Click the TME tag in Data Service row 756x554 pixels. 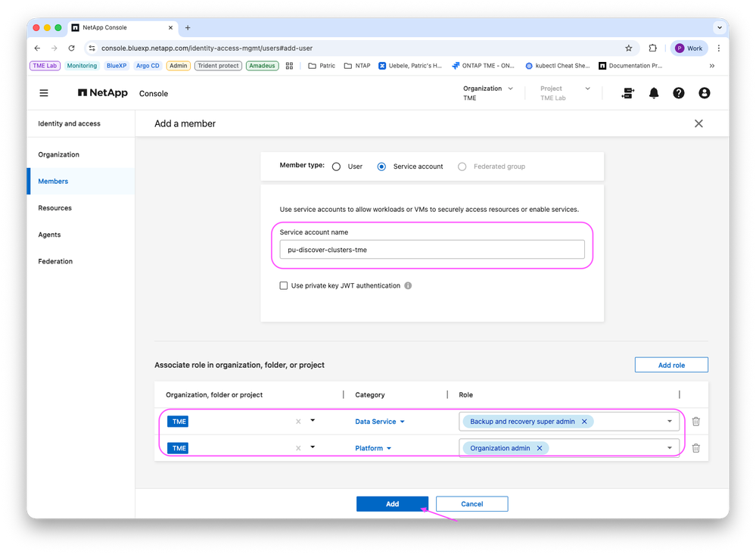tap(179, 422)
